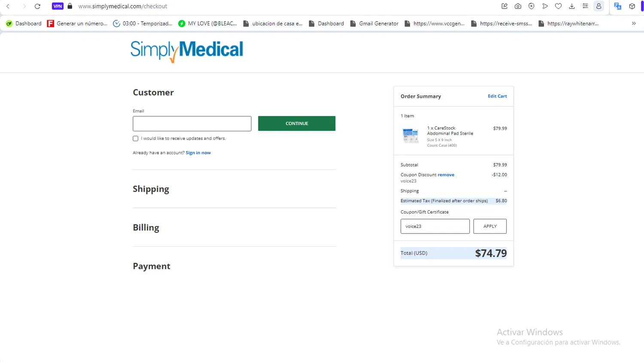This screenshot has height=362, width=644.
Task: Open the pencil edit icon in toolbar
Action: tap(504, 6)
